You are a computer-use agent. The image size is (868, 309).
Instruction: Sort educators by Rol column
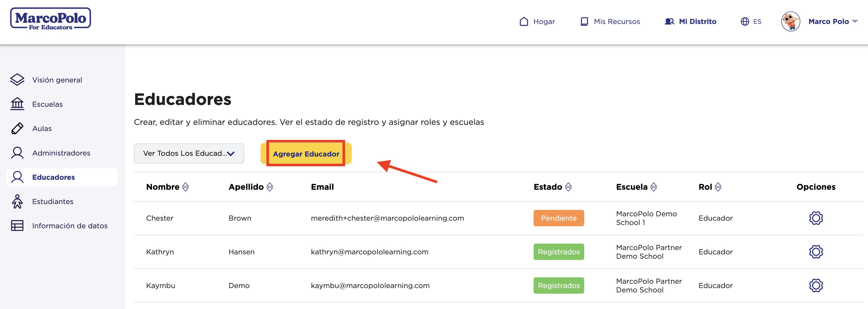click(x=718, y=187)
